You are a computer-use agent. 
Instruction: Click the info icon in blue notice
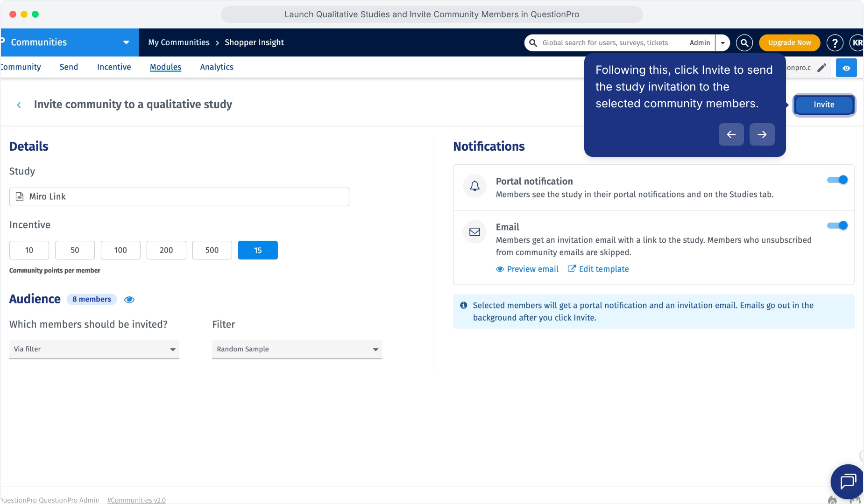(464, 305)
